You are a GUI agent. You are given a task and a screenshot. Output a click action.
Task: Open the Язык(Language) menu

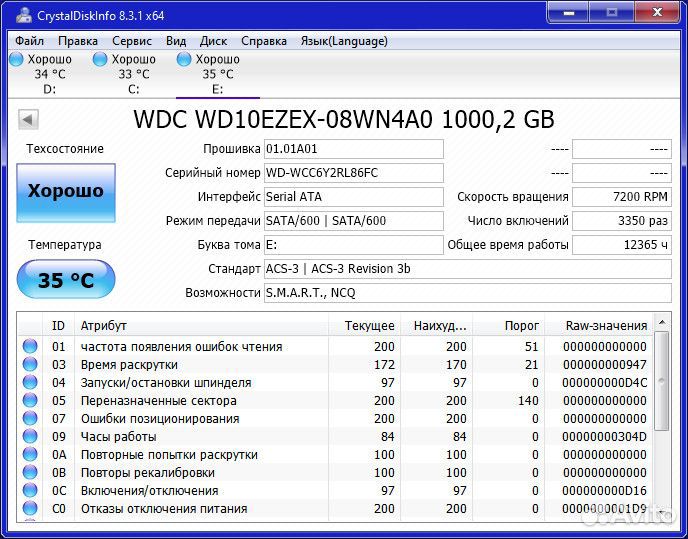pos(344,41)
